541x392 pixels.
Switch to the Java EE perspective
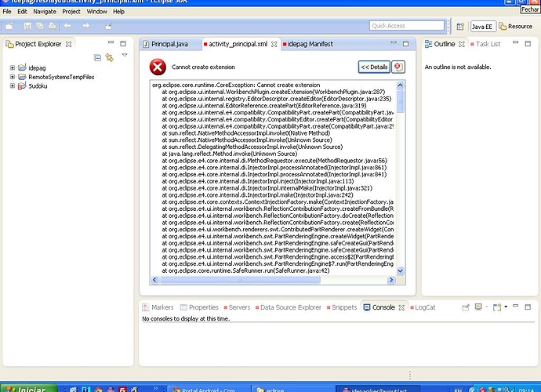click(x=483, y=27)
